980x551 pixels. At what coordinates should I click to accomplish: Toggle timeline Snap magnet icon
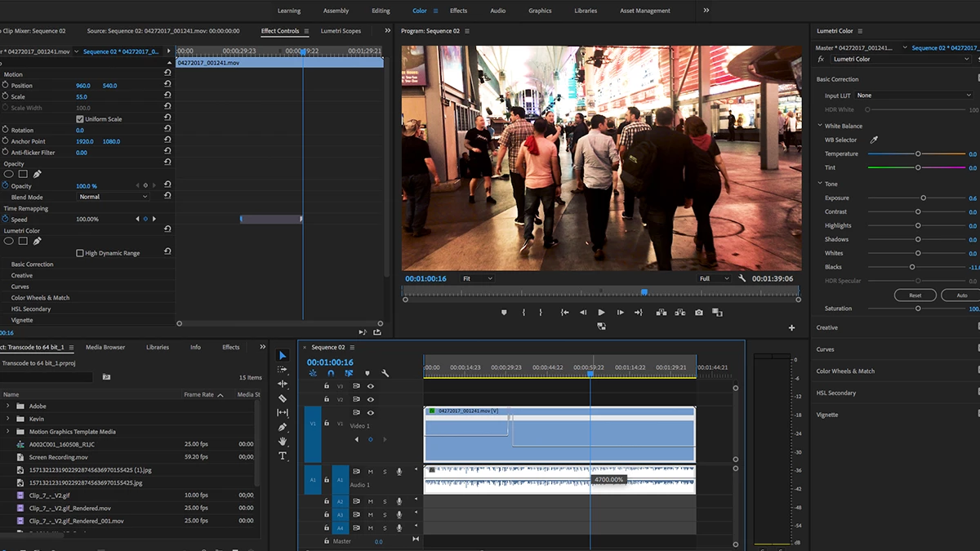(331, 374)
